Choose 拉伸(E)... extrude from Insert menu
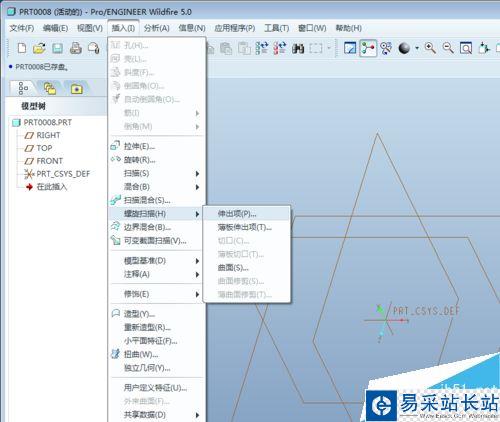The width and height of the screenshot is (500, 422). (156, 146)
